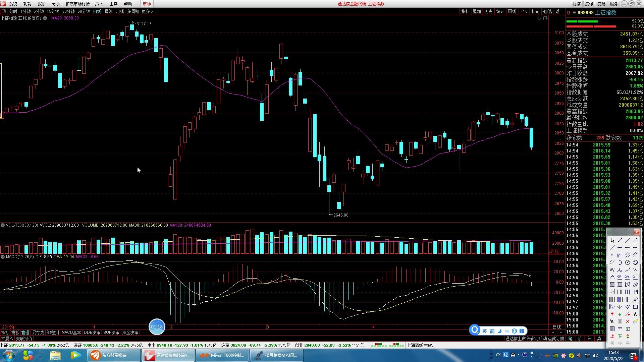Toggle IME 英 English mode in floating bar
Screen dimensions: 644x362
pyautogui.click(x=485, y=331)
